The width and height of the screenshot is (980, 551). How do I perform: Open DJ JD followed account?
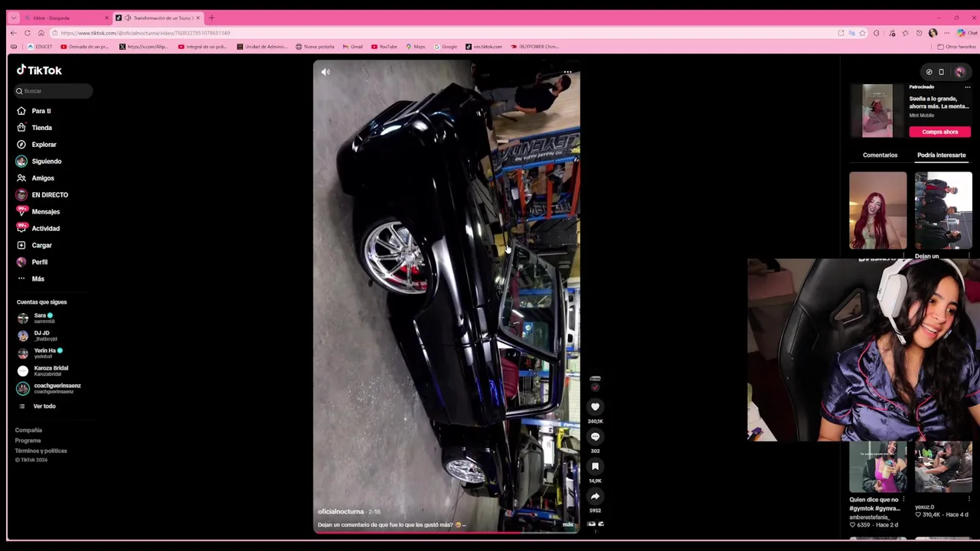coord(38,335)
